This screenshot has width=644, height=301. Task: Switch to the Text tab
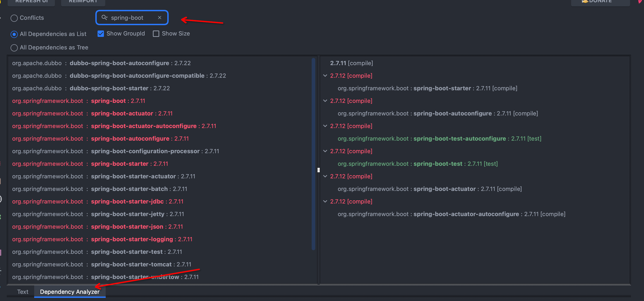click(x=22, y=292)
